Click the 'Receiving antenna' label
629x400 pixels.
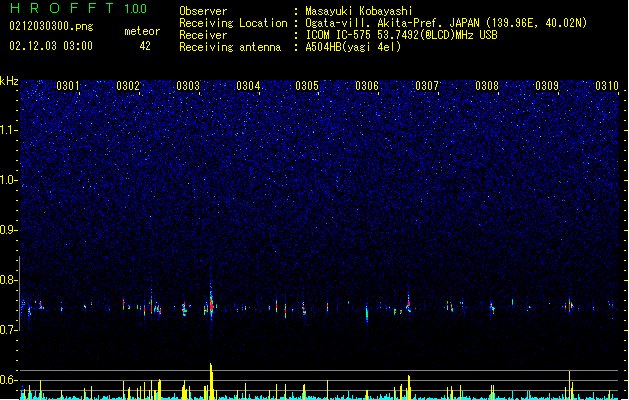(x=230, y=47)
